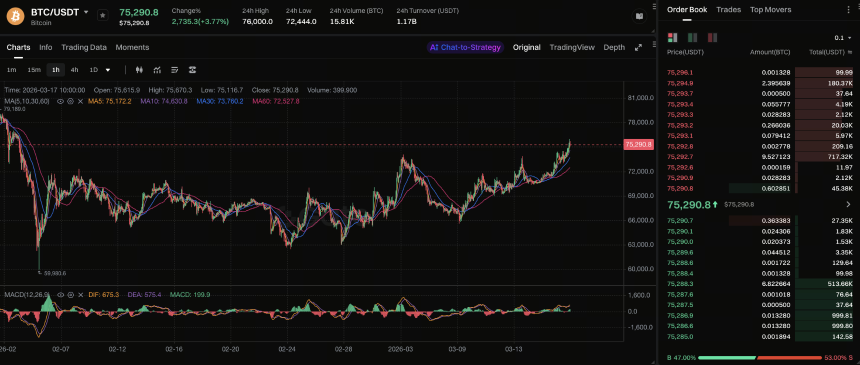Show bids-only order book view
The width and height of the screenshot is (860, 365).
692,38
